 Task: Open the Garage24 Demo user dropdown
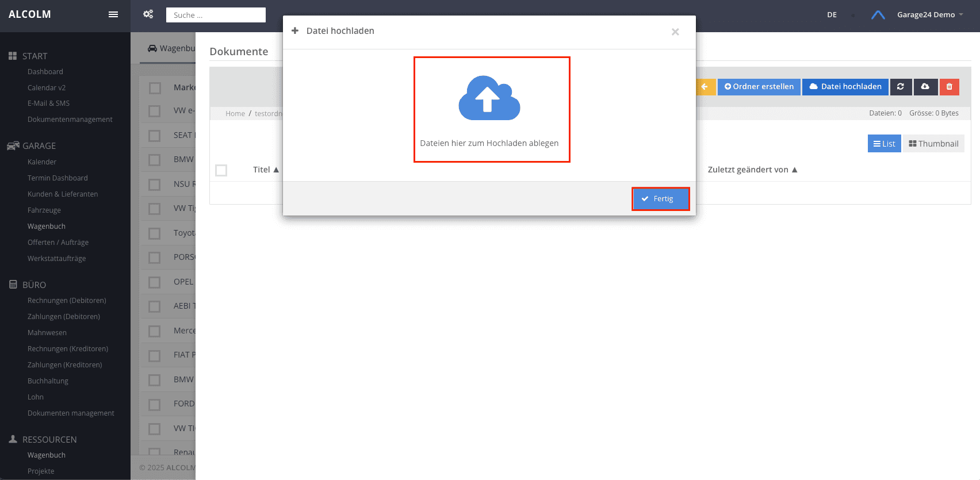[930, 15]
